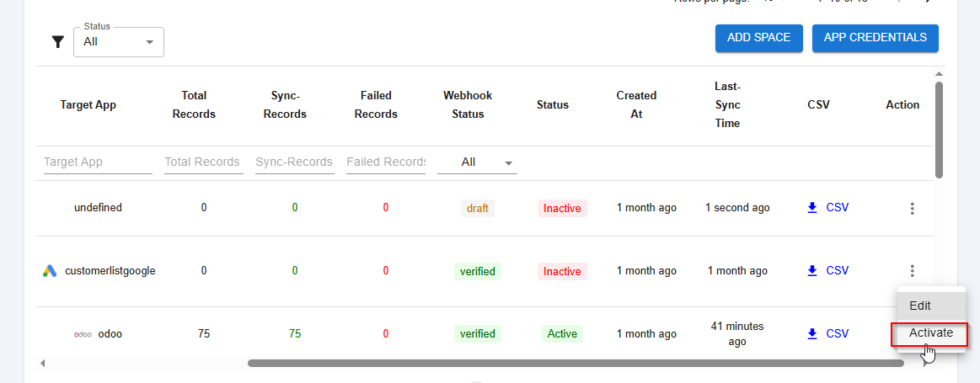Focus the Target App filter field

click(97, 162)
